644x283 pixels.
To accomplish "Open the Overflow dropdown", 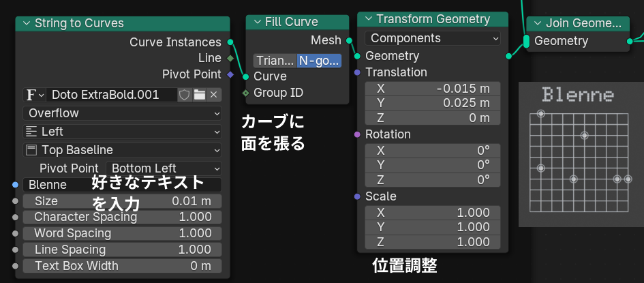I will 123,113.
